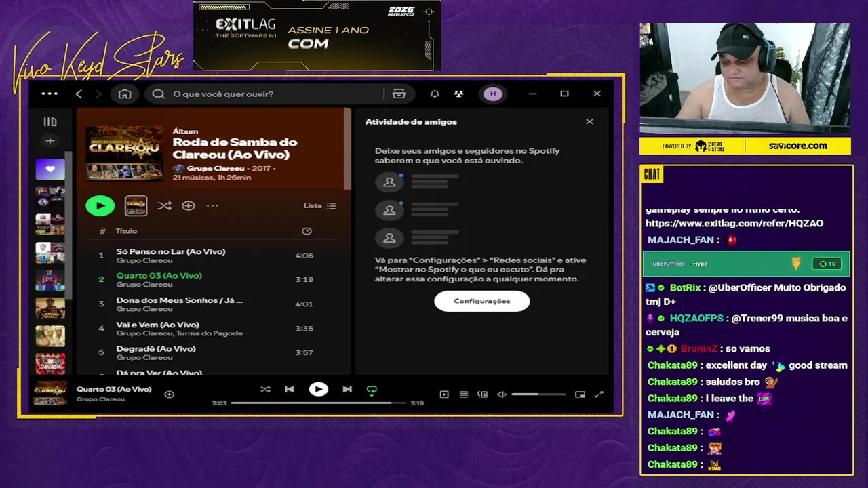Image resolution: width=868 pixels, height=488 pixels.
Task: Click the library sidebar scrollbar
Action: [x=69, y=224]
